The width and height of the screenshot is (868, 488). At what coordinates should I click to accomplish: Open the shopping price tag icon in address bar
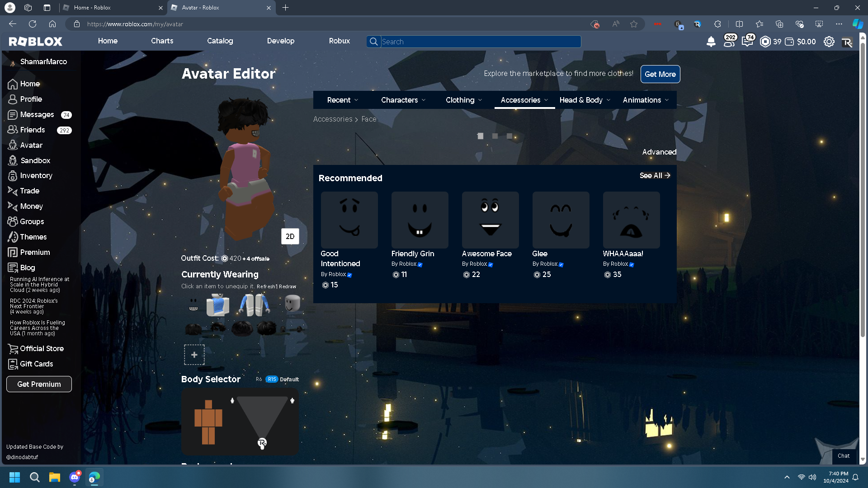coord(595,24)
